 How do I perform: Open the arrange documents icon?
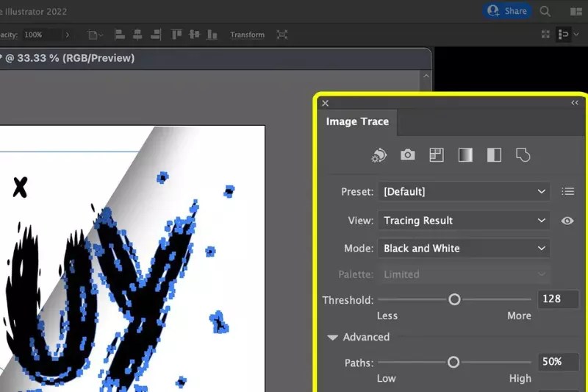[576, 12]
